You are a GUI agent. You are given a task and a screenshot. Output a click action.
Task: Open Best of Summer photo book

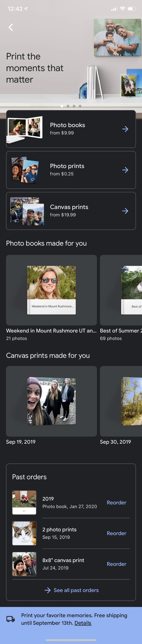[x=121, y=290]
